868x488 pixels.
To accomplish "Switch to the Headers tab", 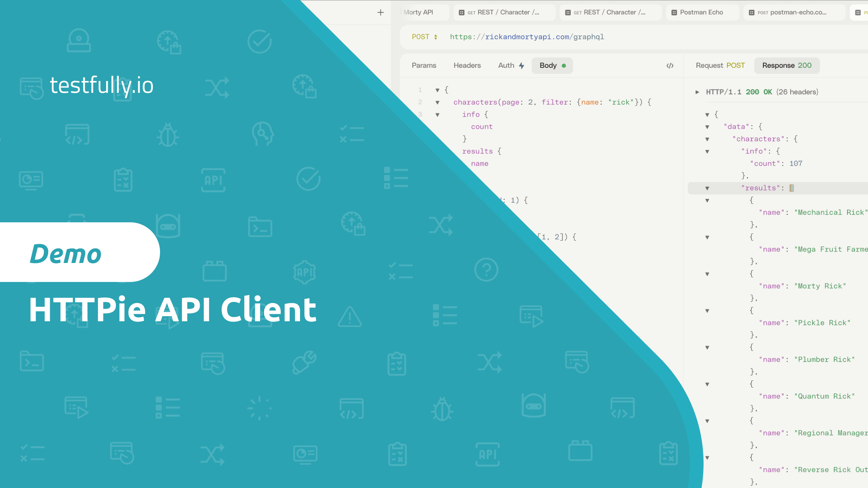I will point(467,65).
